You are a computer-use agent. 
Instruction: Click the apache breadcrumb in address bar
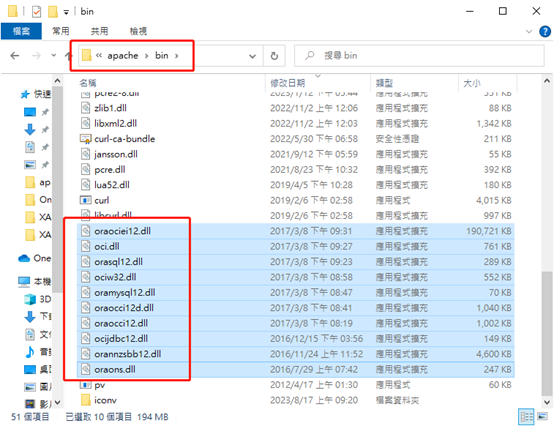[123, 55]
